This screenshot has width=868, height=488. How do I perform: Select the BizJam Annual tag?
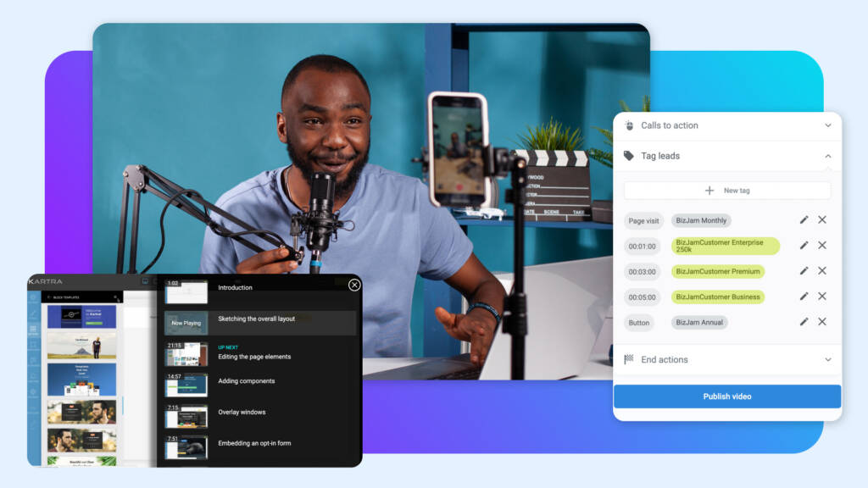coord(699,323)
